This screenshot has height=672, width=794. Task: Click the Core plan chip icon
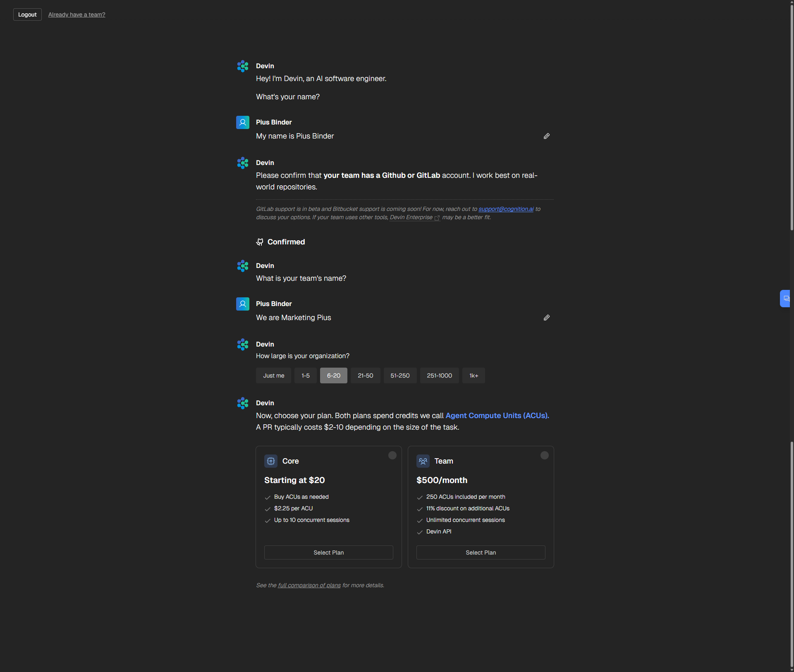tap(271, 461)
